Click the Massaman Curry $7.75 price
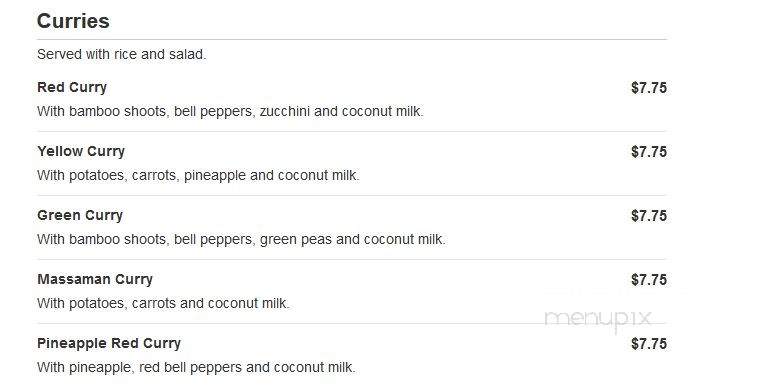Screen dimensions: 759x387 click(x=649, y=279)
